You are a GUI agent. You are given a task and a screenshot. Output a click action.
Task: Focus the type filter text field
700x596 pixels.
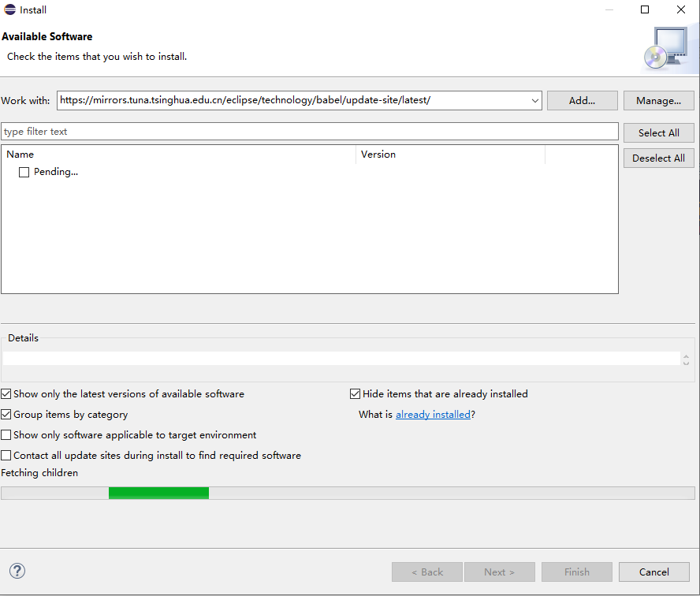[309, 132]
